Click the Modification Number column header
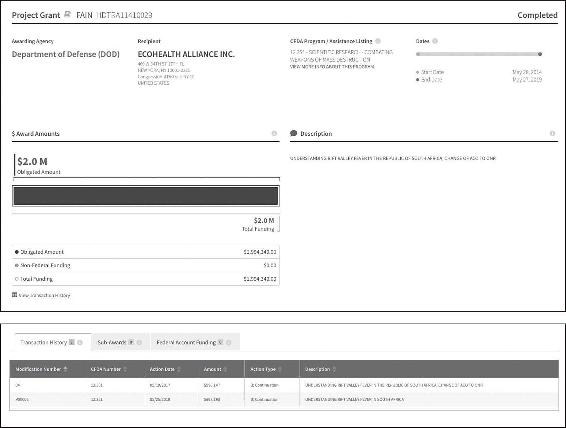Screen dimensions: 566x428 click(x=38, y=369)
